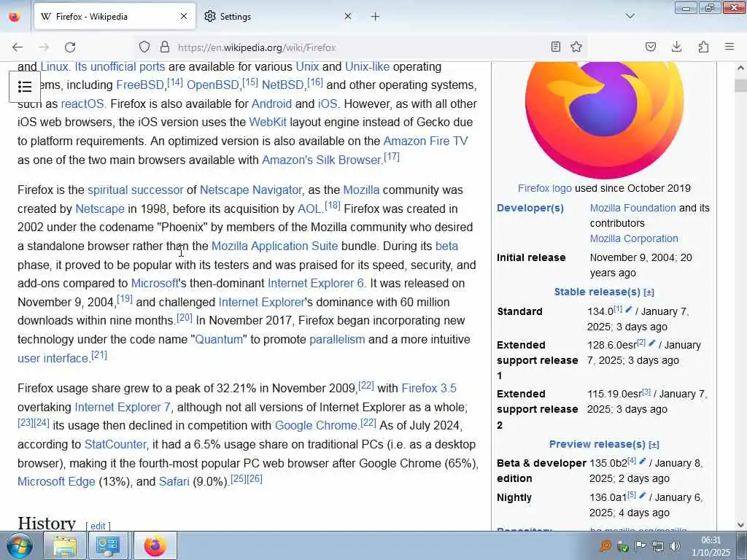Open a new tab with plus button
The width and height of the screenshot is (747, 560).
[x=376, y=17]
